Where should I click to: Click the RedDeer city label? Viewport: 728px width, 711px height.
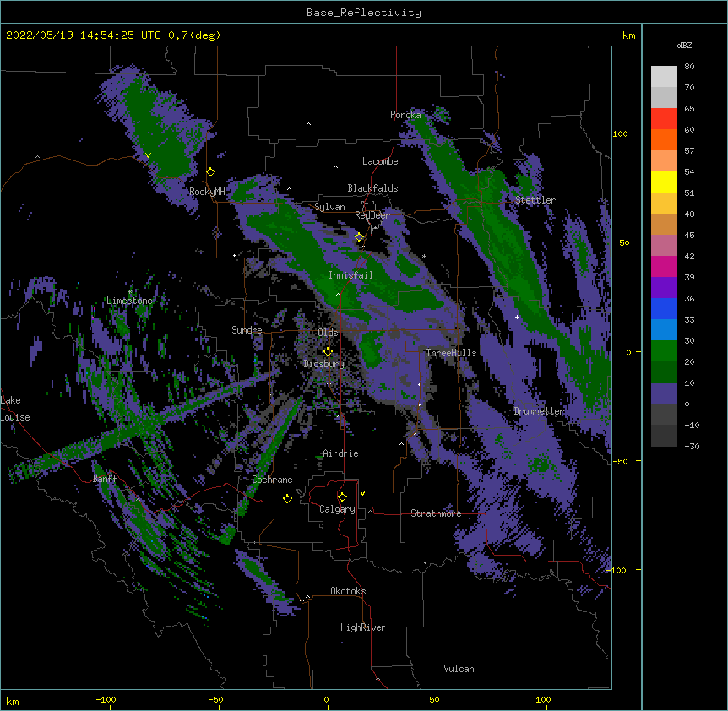pyautogui.click(x=372, y=215)
